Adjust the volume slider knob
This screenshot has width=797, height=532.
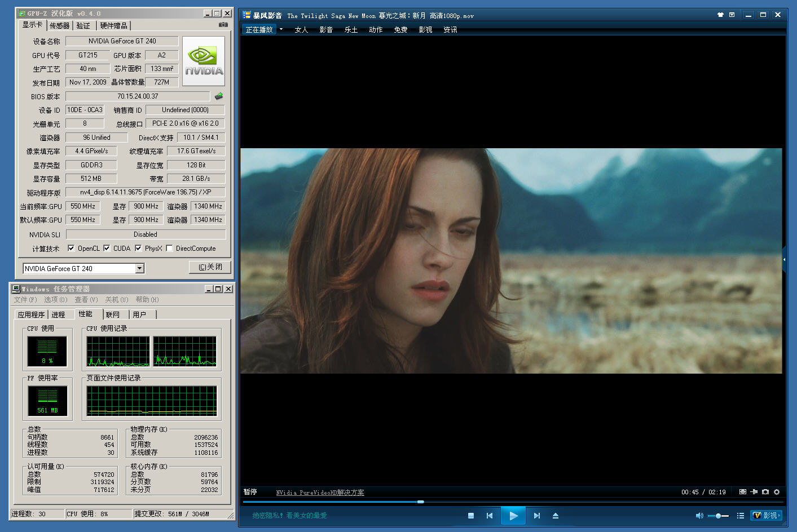pyautogui.click(x=718, y=516)
